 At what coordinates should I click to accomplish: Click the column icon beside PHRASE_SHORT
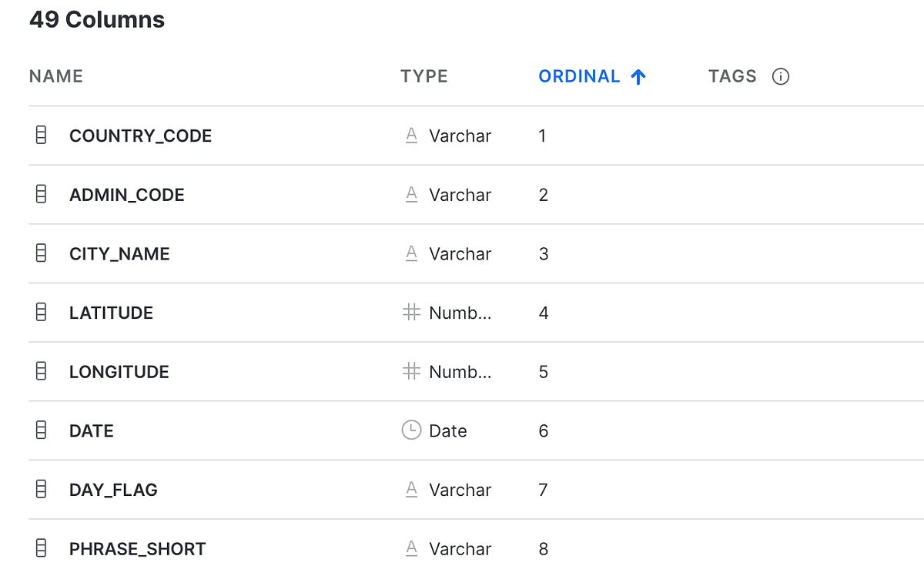(41, 548)
